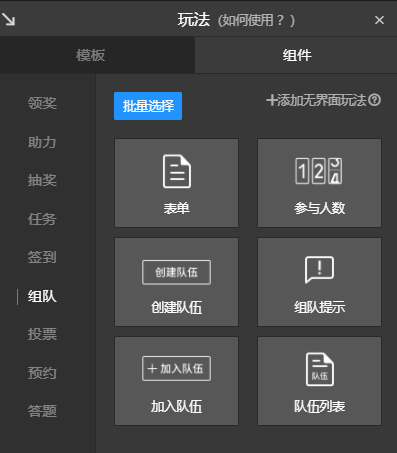
Task: Select the 领奖 category
Action: click(x=42, y=103)
